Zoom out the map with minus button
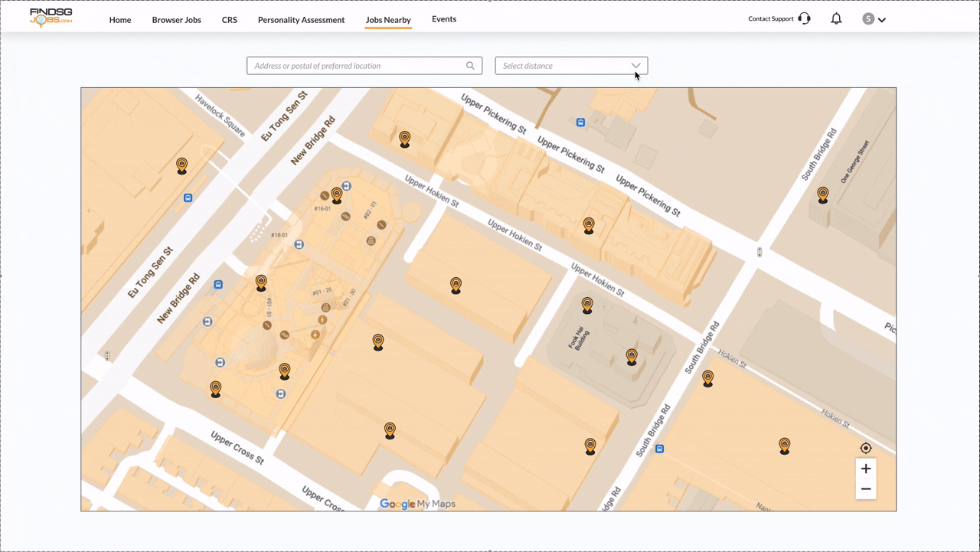Image resolution: width=980 pixels, height=552 pixels. pos(866,489)
